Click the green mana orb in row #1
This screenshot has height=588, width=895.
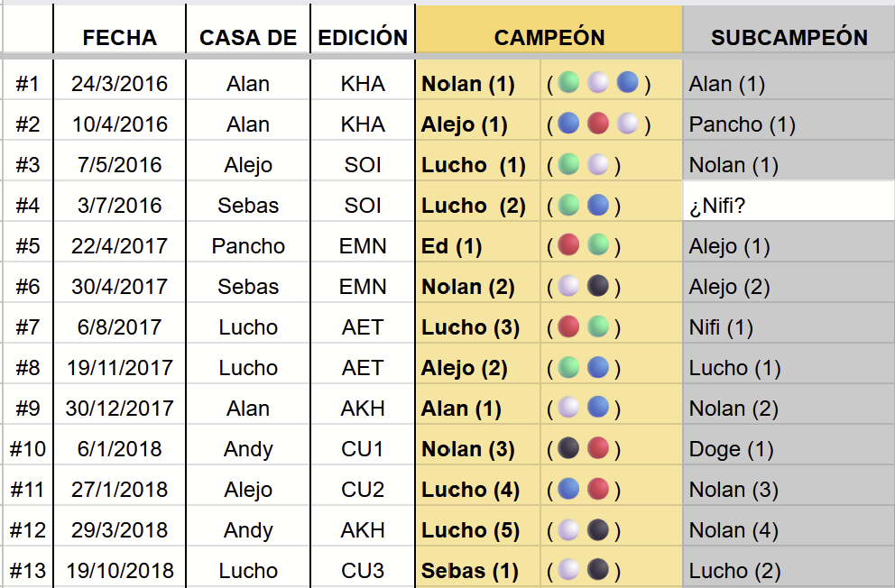pos(567,82)
